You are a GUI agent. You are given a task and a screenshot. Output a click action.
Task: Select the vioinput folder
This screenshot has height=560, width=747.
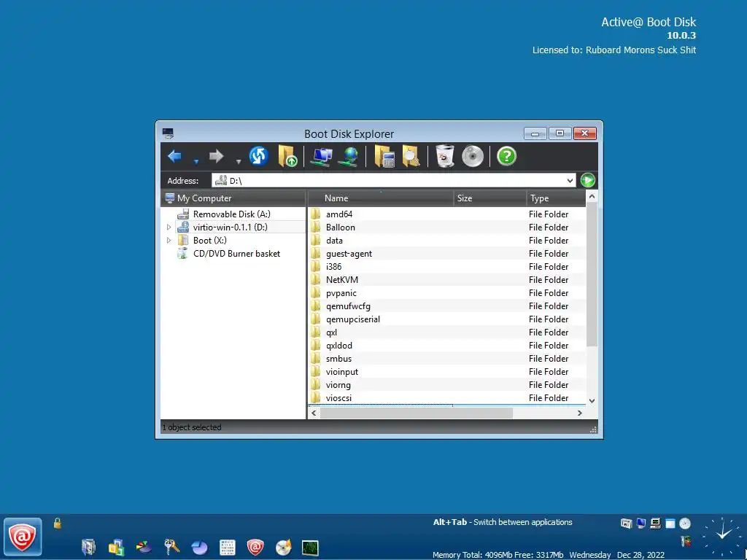341,372
